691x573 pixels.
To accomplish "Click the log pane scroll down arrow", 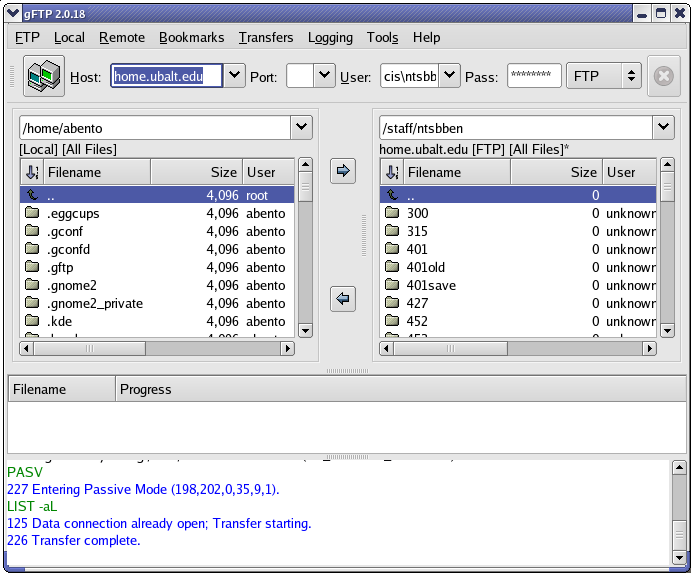I will click(x=679, y=557).
